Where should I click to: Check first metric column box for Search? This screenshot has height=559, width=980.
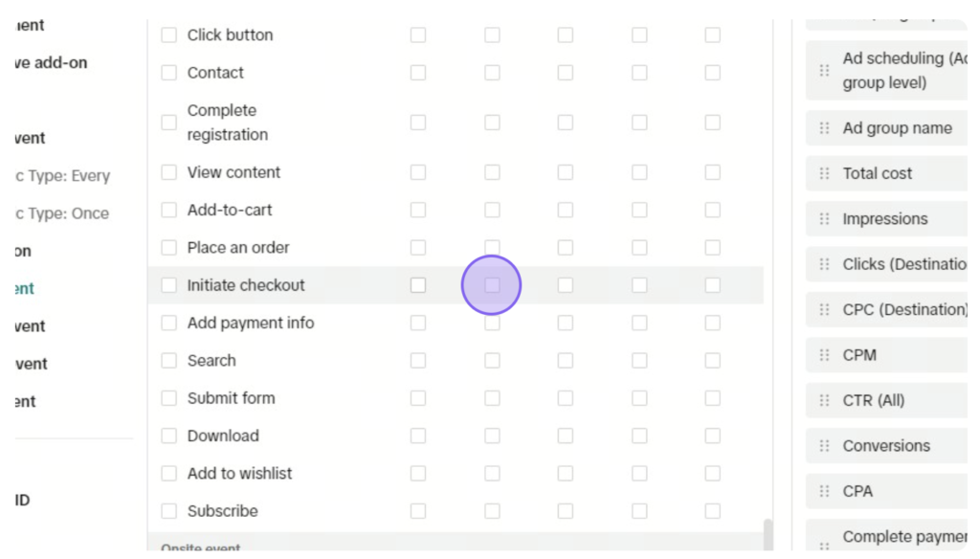click(418, 361)
